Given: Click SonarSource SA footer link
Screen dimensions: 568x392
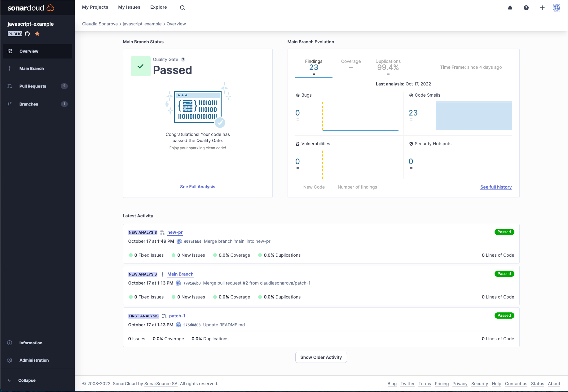Looking at the screenshot, I should [x=161, y=384].
